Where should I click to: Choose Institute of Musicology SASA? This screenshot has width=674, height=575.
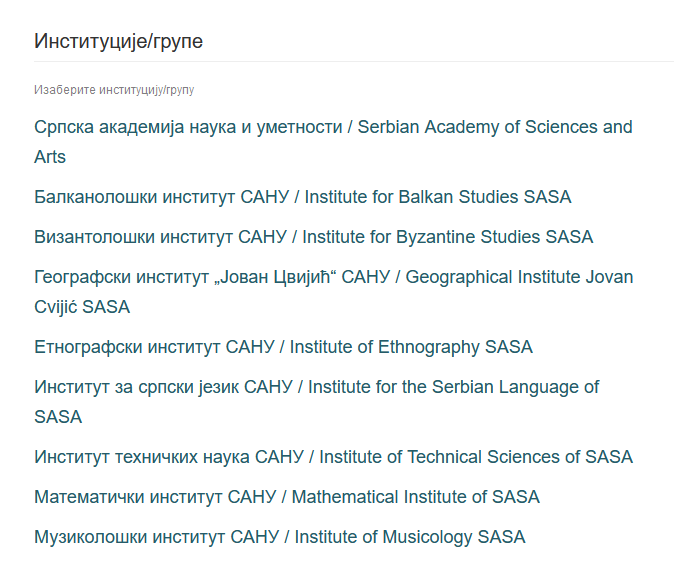(x=409, y=537)
